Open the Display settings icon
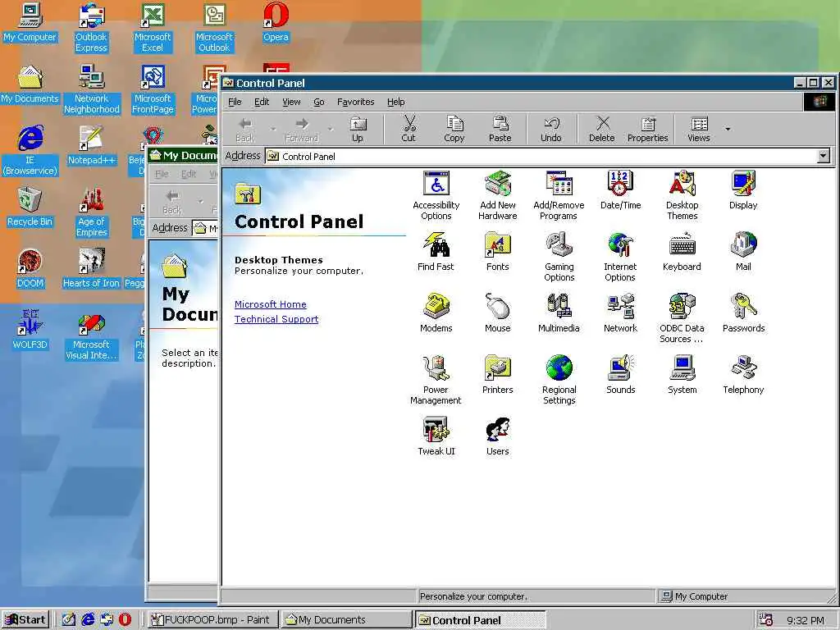Screen dimensions: 840x630 743,189
